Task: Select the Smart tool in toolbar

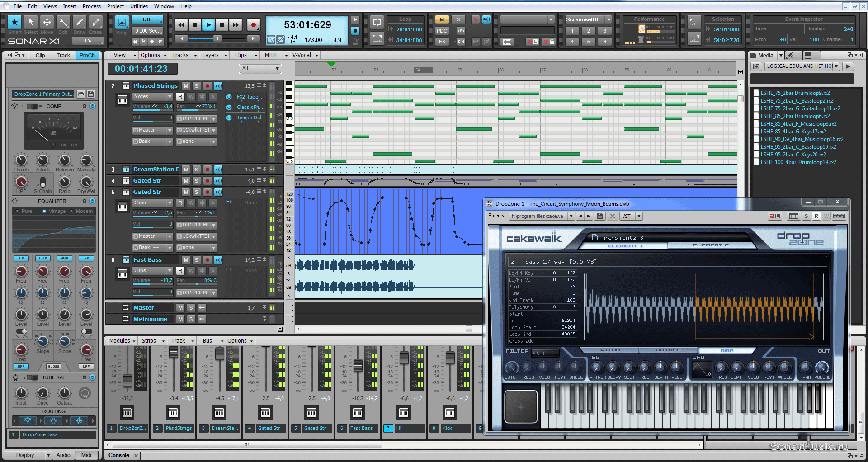Action: click(14, 22)
